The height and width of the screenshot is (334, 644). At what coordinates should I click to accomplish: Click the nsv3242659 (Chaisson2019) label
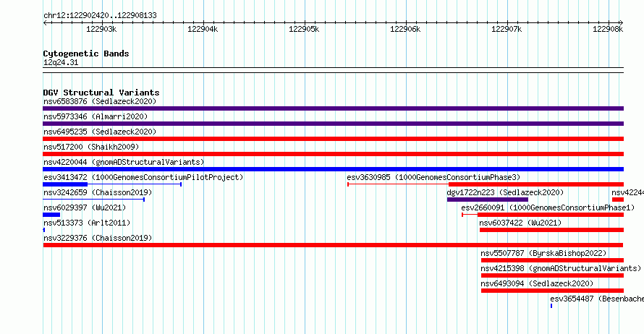[98, 192]
